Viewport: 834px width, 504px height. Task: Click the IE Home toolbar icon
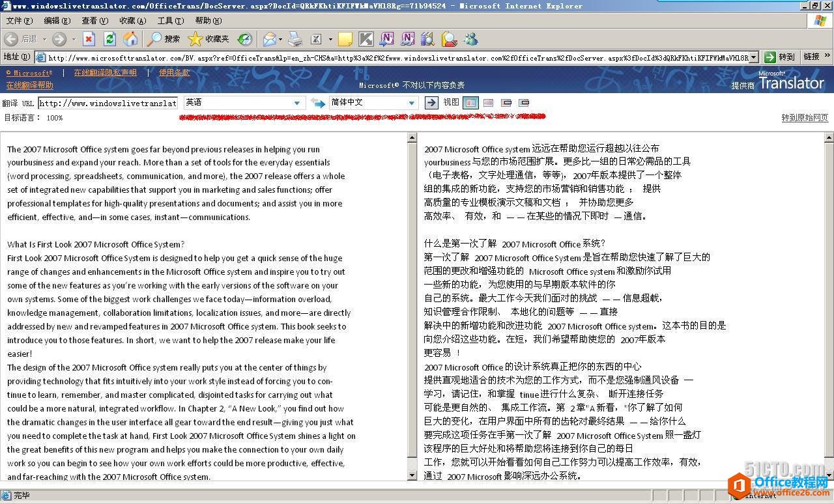131,39
